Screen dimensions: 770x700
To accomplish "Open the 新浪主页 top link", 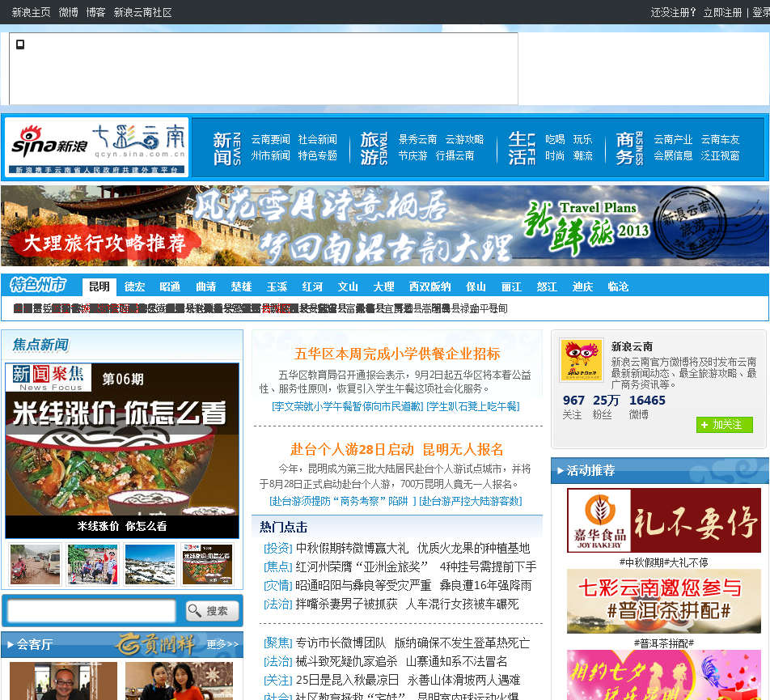I will (31, 12).
